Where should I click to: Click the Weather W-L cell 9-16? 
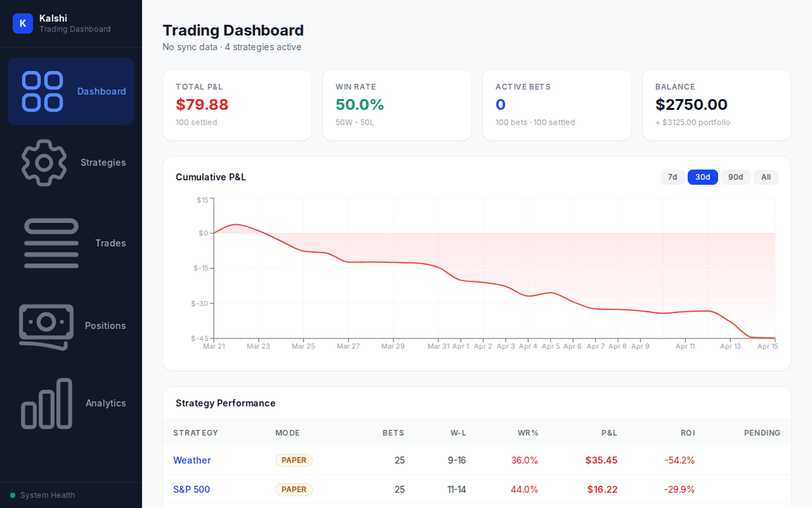pyautogui.click(x=458, y=460)
